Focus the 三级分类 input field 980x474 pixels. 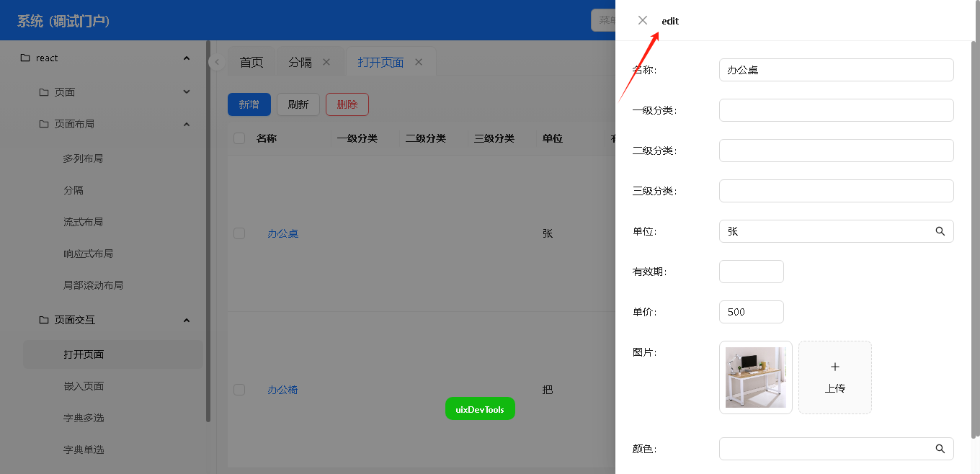pos(837,191)
